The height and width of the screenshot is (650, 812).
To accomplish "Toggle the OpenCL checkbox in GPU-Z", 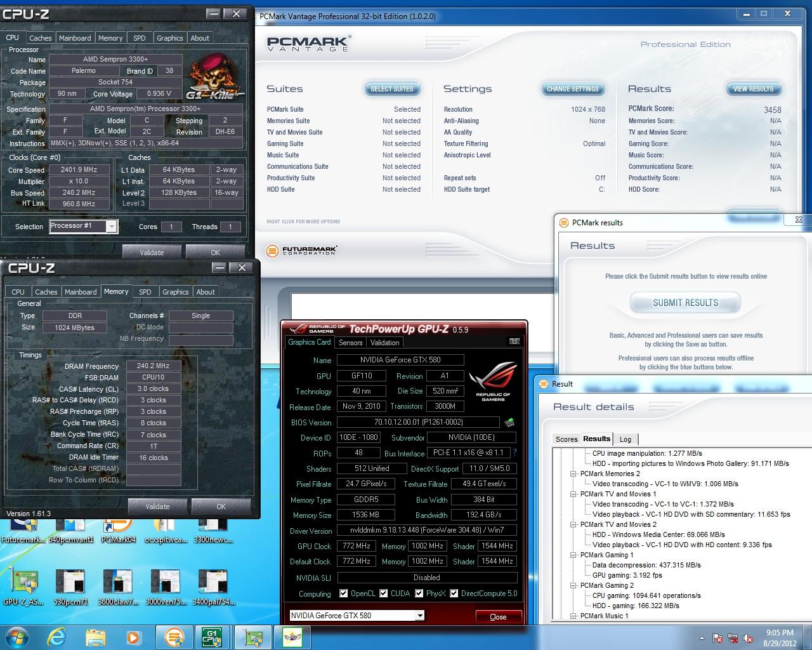I will (344, 594).
